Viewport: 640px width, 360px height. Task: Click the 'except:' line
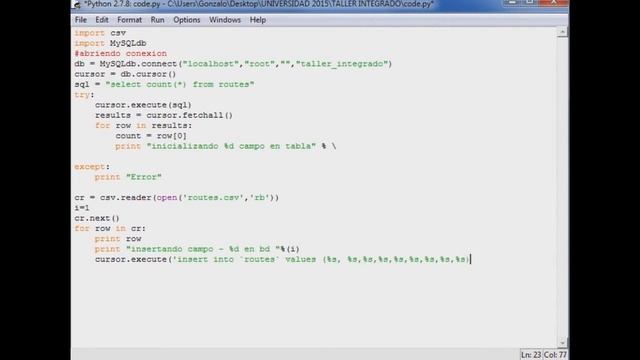(92, 167)
